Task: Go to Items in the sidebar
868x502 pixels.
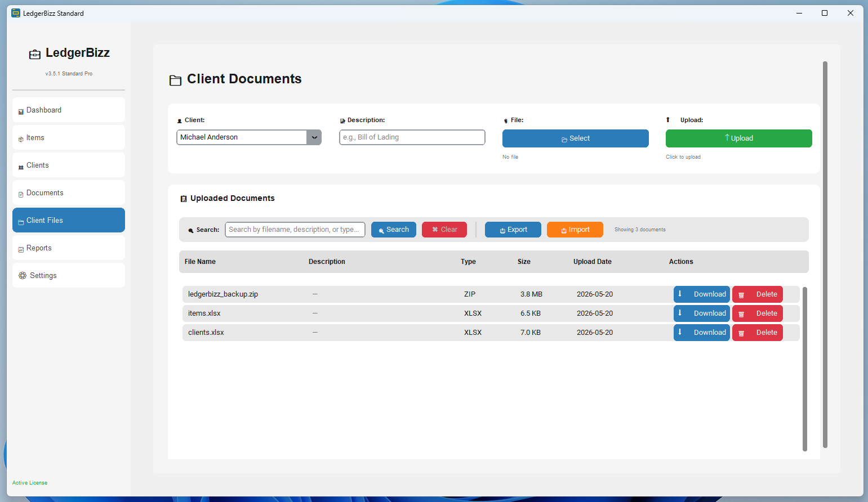Action: [x=69, y=137]
